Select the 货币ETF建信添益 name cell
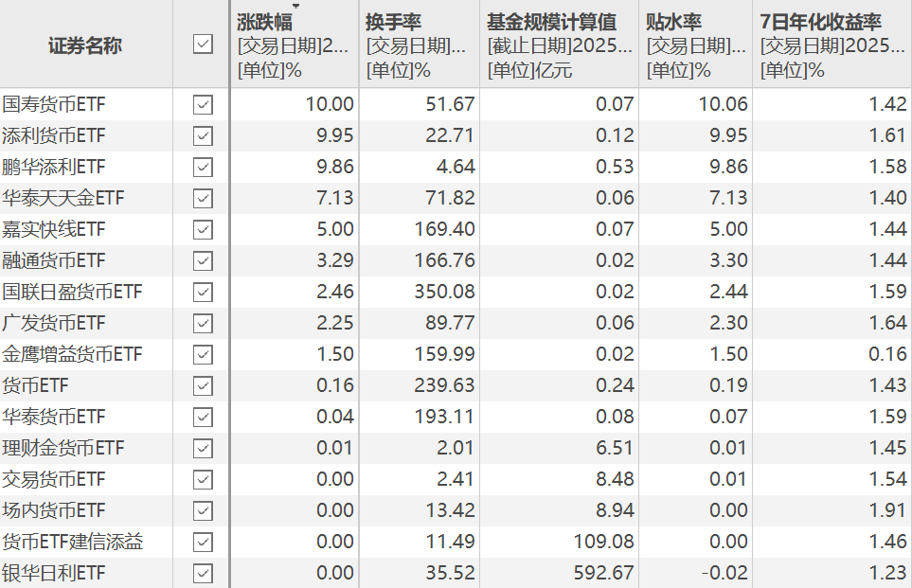The width and height of the screenshot is (912, 588). click(86, 542)
